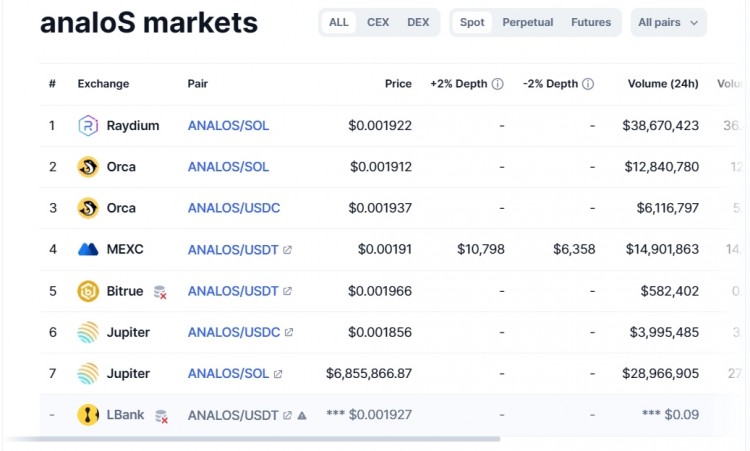
Task: Click the -2% Depth info icon
Action: pyautogui.click(x=588, y=84)
